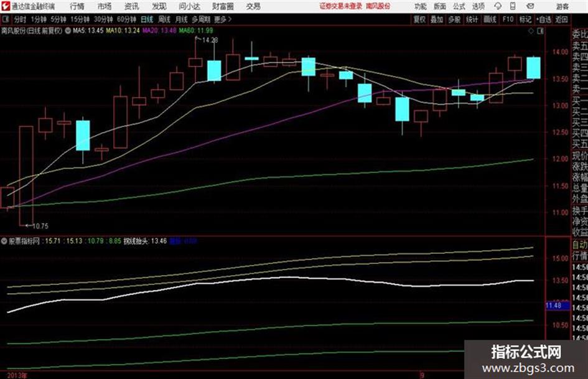This screenshot has width=588, height=379.
Task: Switch to the 5分钟 period tab
Action: click(x=58, y=19)
